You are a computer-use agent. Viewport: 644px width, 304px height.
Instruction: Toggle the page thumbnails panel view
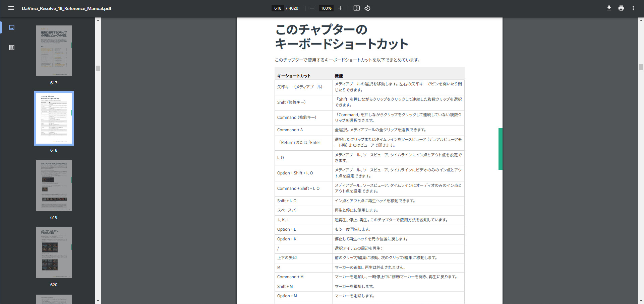click(12, 27)
